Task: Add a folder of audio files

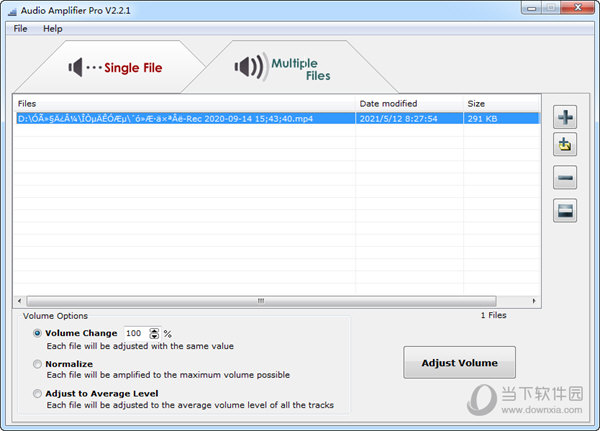Action: (x=565, y=145)
